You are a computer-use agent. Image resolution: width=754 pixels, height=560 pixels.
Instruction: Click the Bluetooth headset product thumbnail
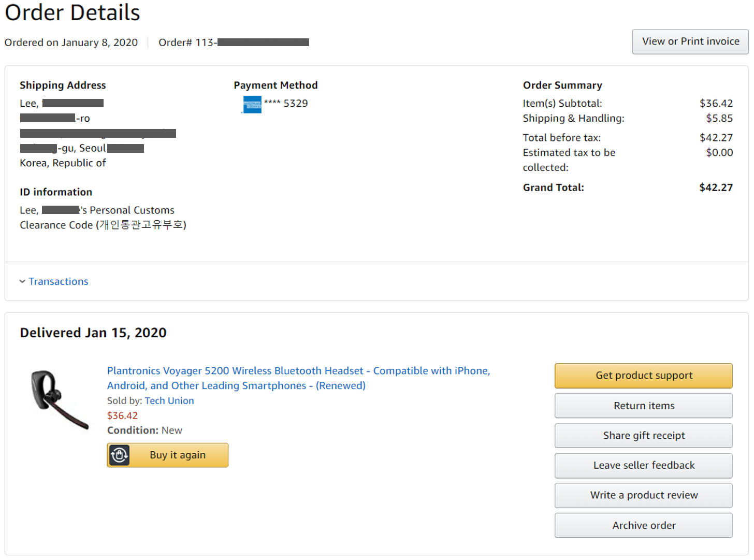[59, 399]
